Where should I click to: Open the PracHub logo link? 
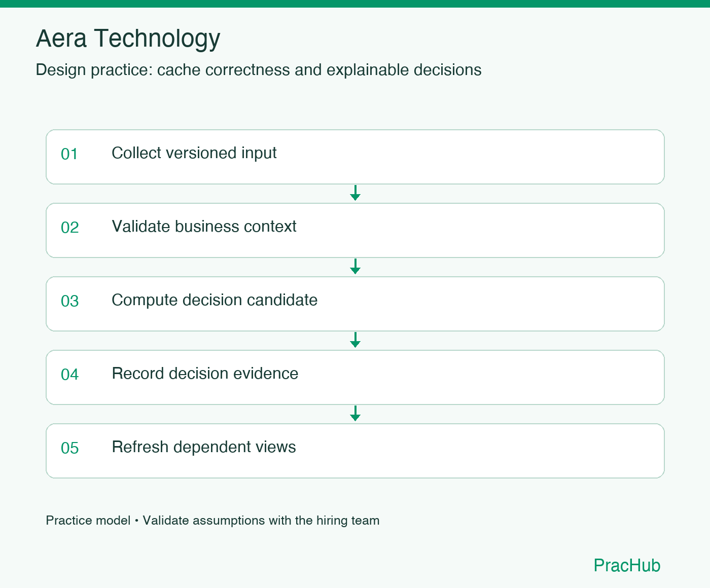627,565
